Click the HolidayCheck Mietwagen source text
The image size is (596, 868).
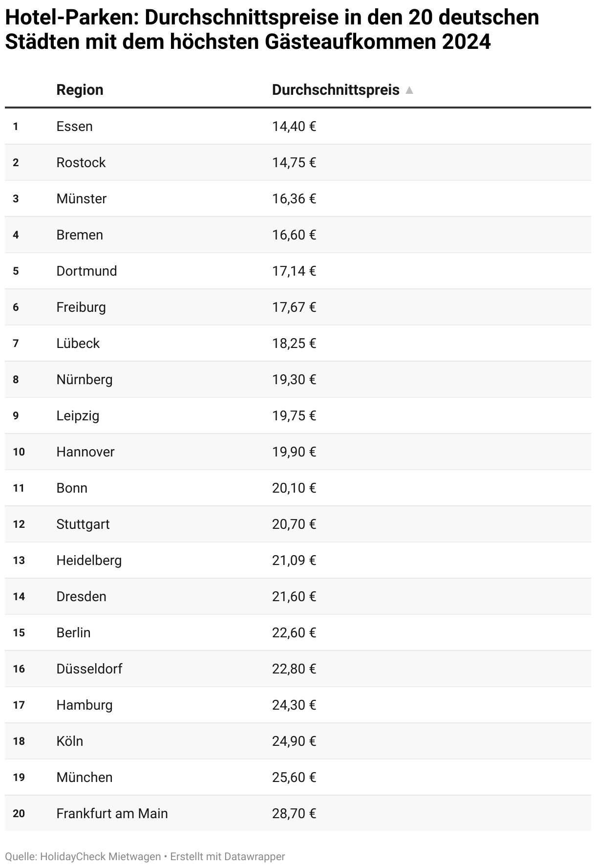[x=100, y=857]
